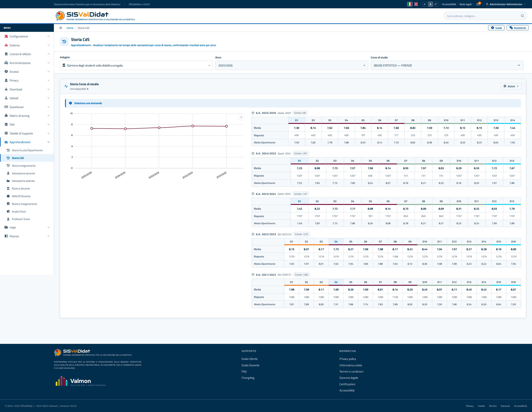The height and width of the screenshot is (412, 532).
Task: Open Professor Score page
Action: click(27, 219)
